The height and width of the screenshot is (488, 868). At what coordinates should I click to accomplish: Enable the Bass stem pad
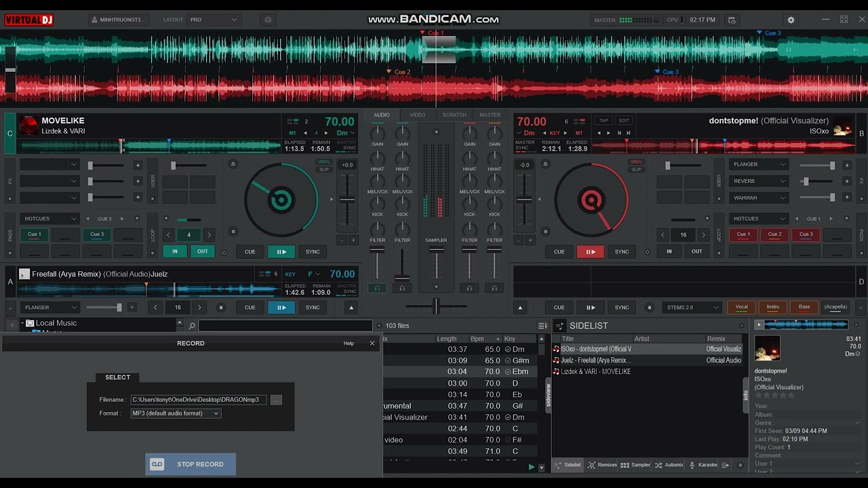point(804,307)
